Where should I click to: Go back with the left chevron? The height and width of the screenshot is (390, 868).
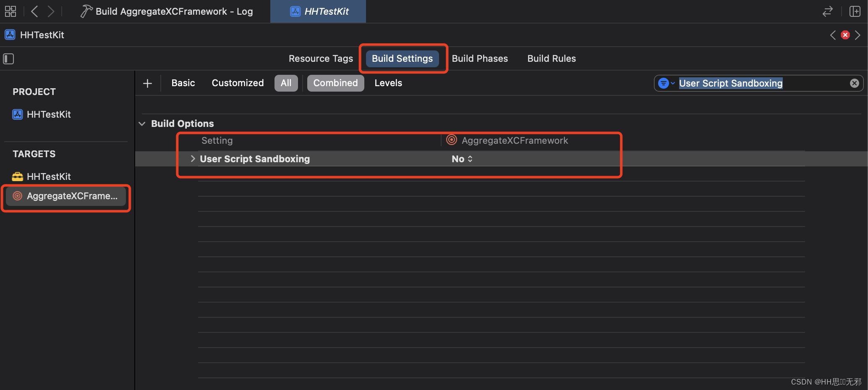(x=34, y=11)
